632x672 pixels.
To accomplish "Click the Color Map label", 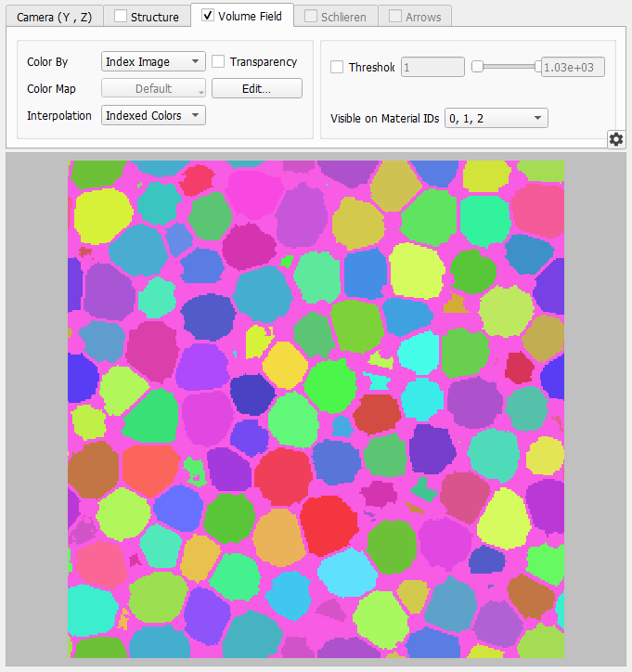I will (x=51, y=89).
